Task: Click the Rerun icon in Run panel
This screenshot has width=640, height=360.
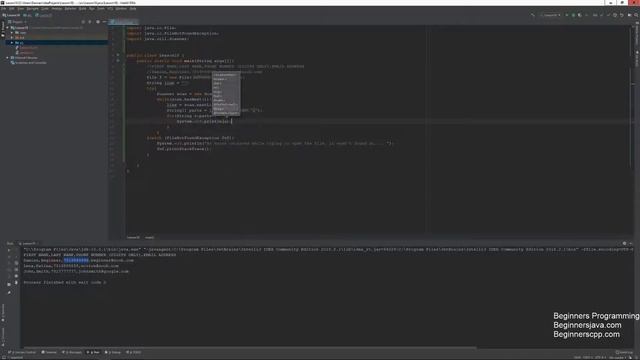Action: click(x=9, y=250)
